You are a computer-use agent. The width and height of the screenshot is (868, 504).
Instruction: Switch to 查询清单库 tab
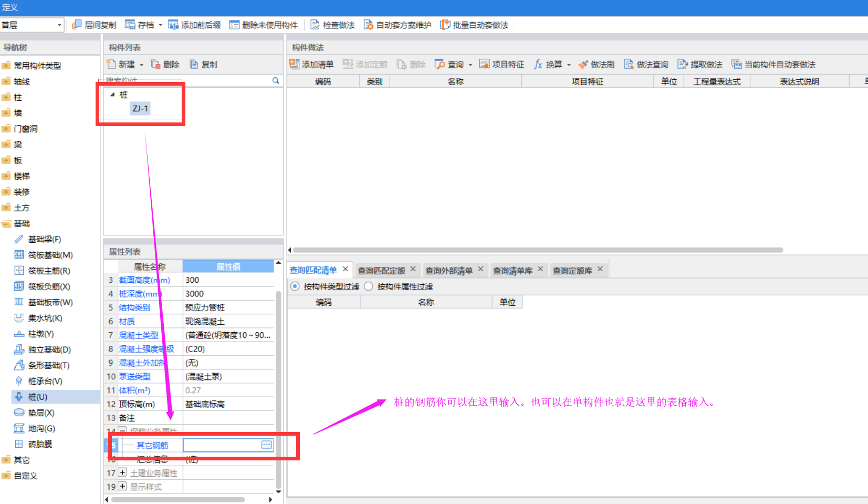pyautogui.click(x=513, y=271)
